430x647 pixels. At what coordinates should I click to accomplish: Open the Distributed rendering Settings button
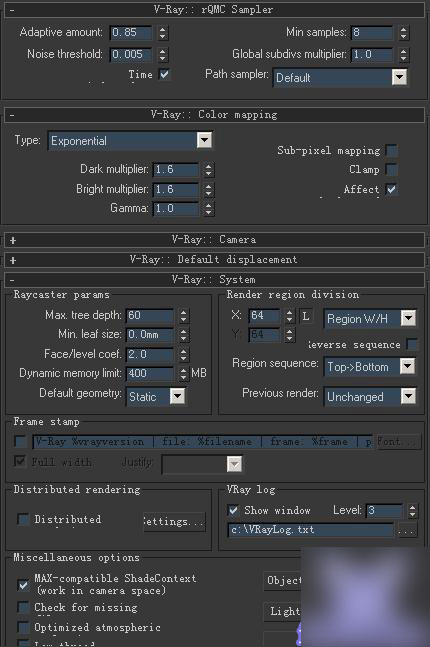pos(174,522)
